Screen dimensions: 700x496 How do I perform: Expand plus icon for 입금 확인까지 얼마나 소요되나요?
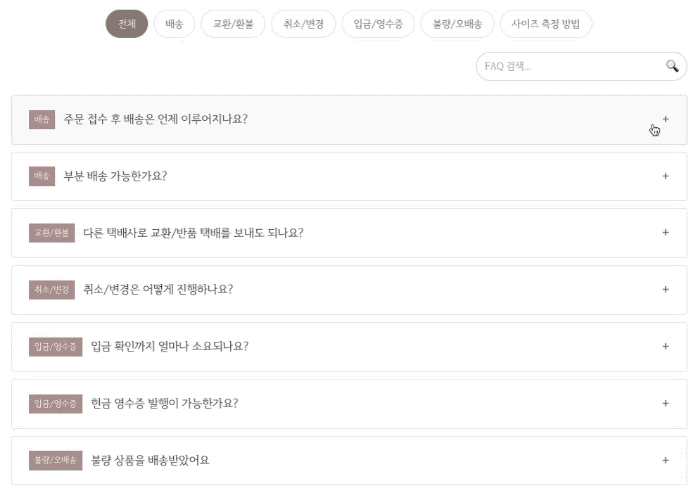(666, 347)
